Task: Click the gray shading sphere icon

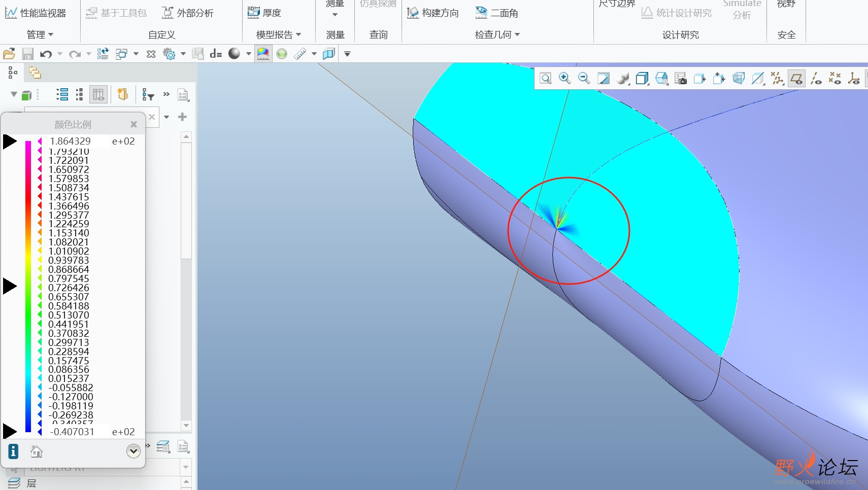Action: coord(234,54)
